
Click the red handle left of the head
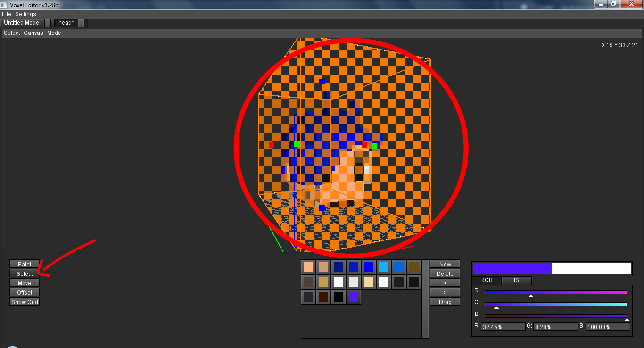click(271, 145)
